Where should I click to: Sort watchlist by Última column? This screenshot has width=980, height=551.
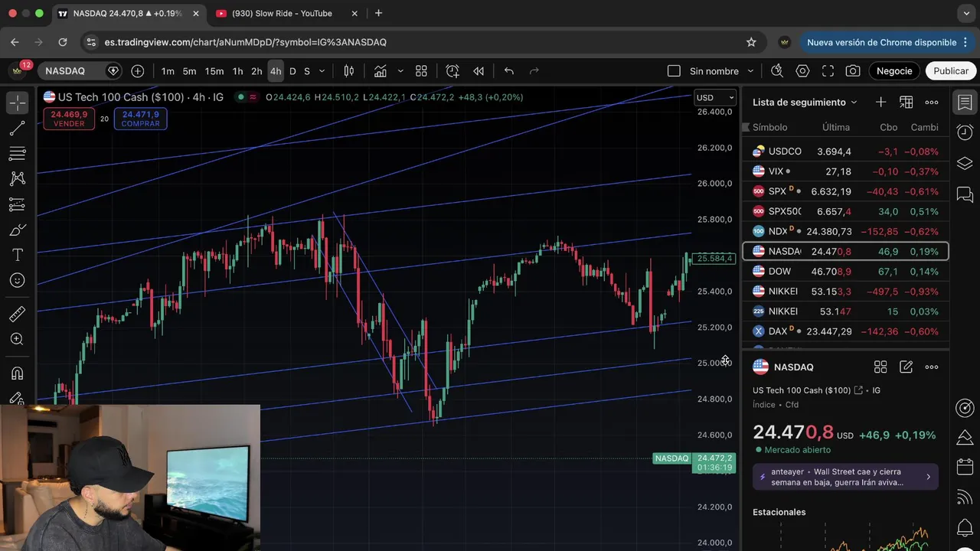pyautogui.click(x=836, y=128)
